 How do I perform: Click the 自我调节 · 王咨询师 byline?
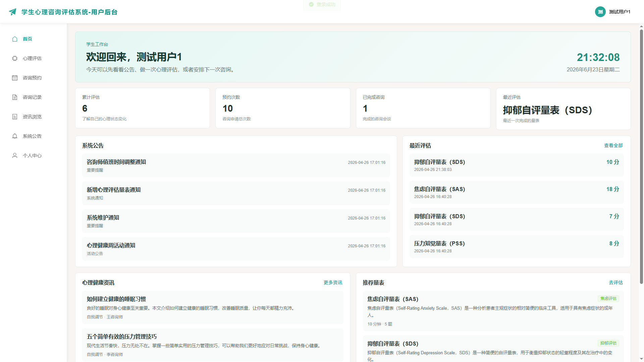[105, 317]
